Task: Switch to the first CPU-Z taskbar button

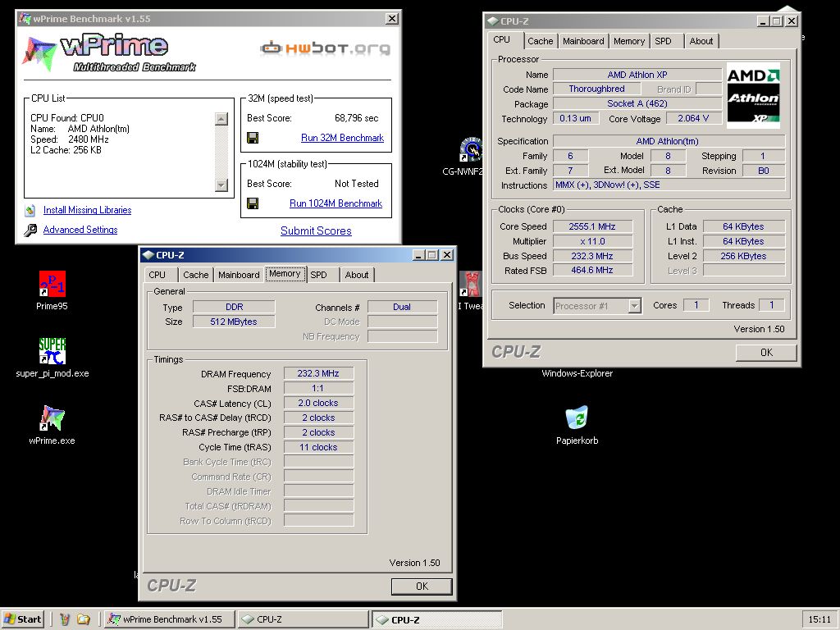Action: [303, 619]
